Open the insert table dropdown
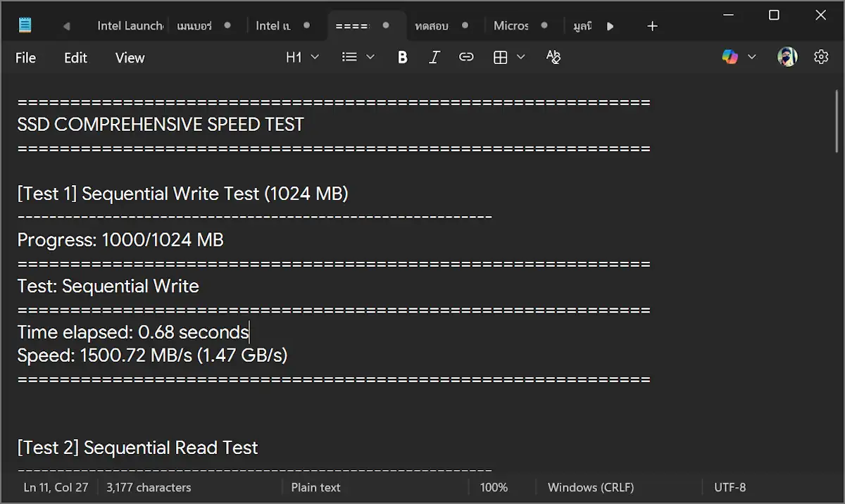This screenshot has width=845, height=504. point(509,58)
